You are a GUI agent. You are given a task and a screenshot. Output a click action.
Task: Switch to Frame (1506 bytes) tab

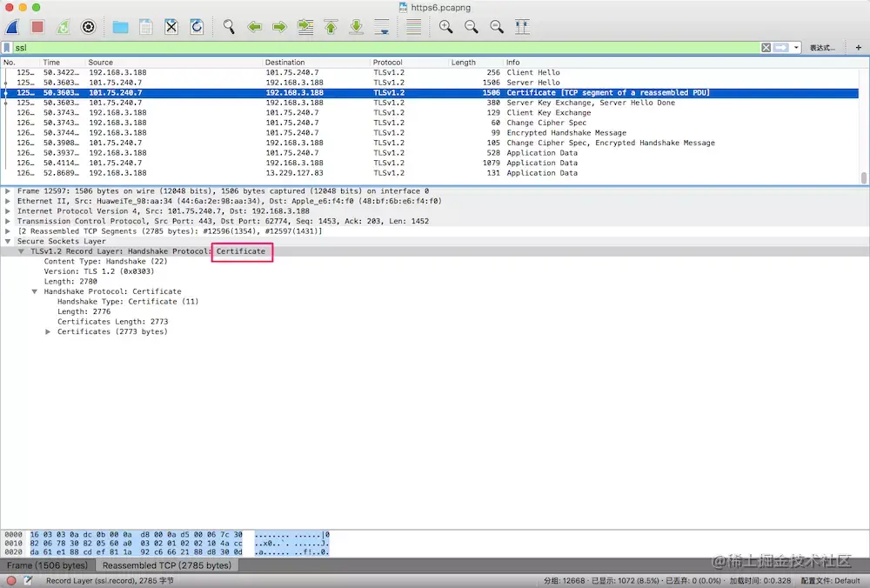[47, 565]
